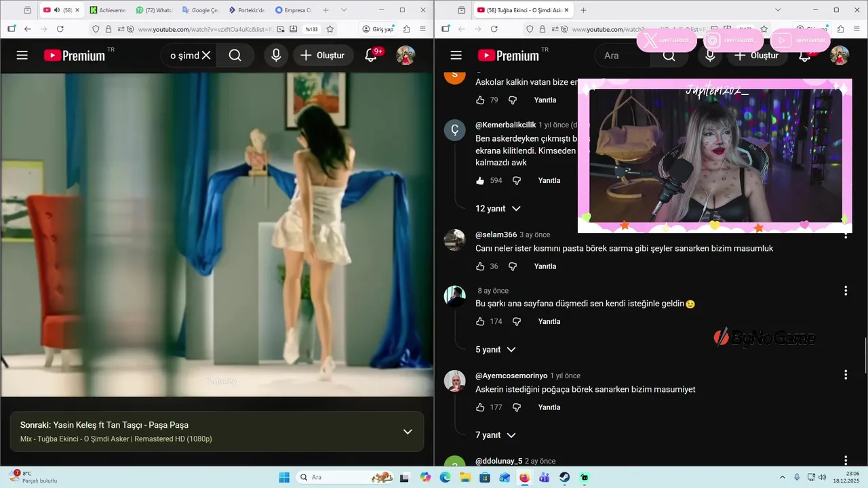Expand the 'Sonraki' playlist panel chevron

coord(408,432)
